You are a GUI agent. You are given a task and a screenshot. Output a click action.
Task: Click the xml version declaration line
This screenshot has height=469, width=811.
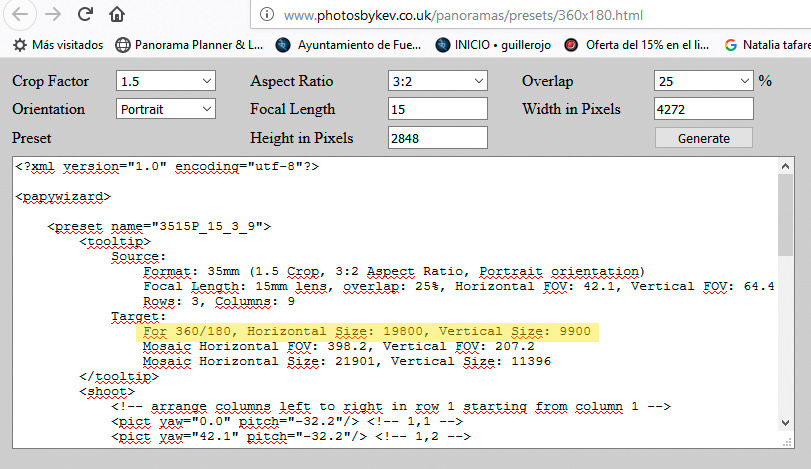167,167
